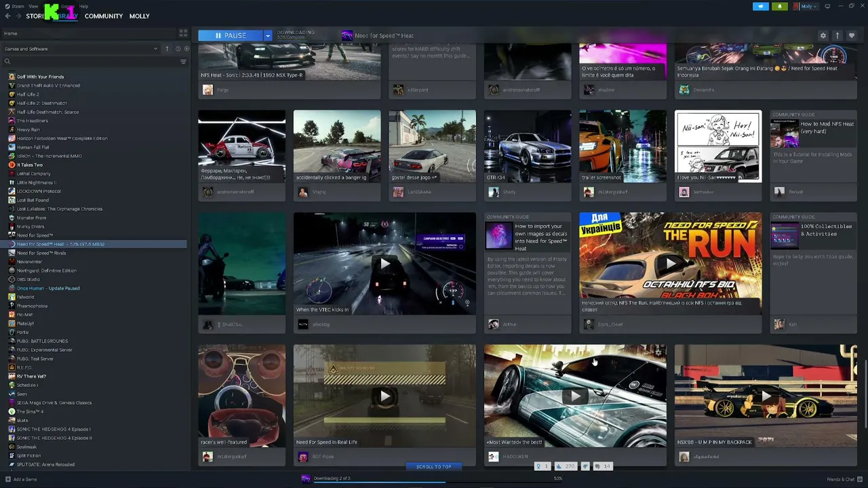The width and height of the screenshot is (868, 488).
Task: Open the green notifications bell
Action: coord(779,6)
